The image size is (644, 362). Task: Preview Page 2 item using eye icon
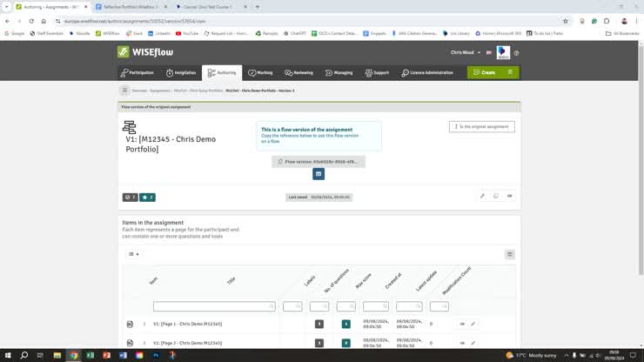click(x=462, y=343)
